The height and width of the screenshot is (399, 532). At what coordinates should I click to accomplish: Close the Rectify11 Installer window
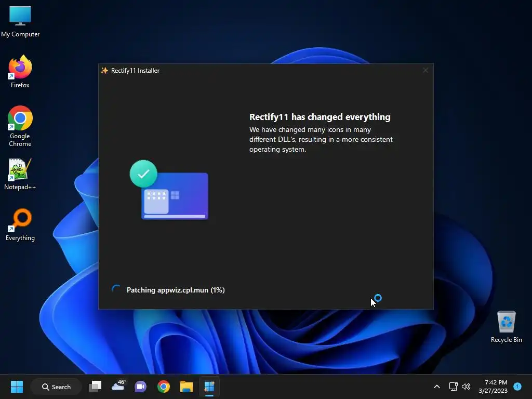click(x=425, y=70)
